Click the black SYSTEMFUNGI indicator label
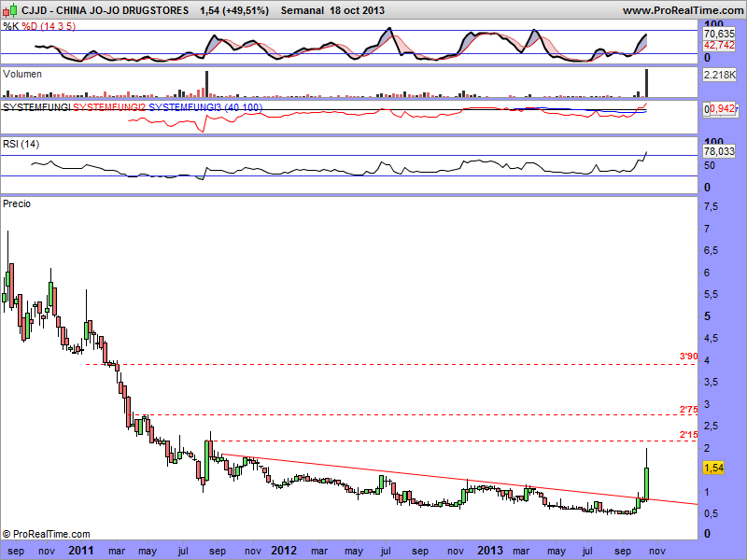Screen dimensions: 747x560 [x=36, y=107]
